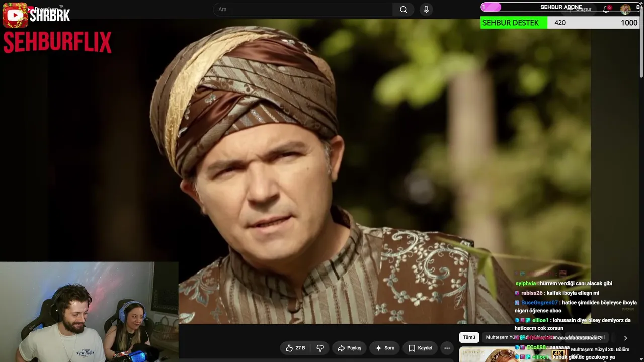Viewport: 644px width, 362px height.
Task: Click the SEHBURFLIX overlay title
Action: (57, 43)
